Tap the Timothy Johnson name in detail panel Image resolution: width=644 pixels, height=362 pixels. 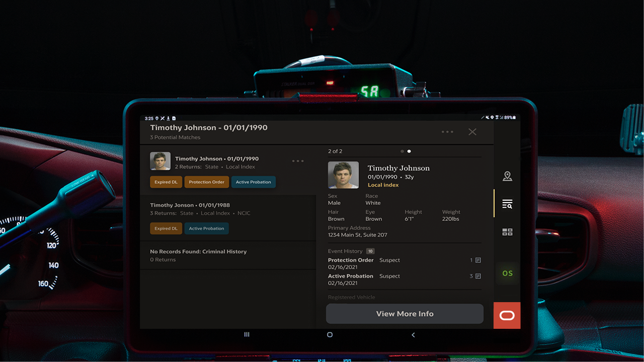pyautogui.click(x=398, y=168)
